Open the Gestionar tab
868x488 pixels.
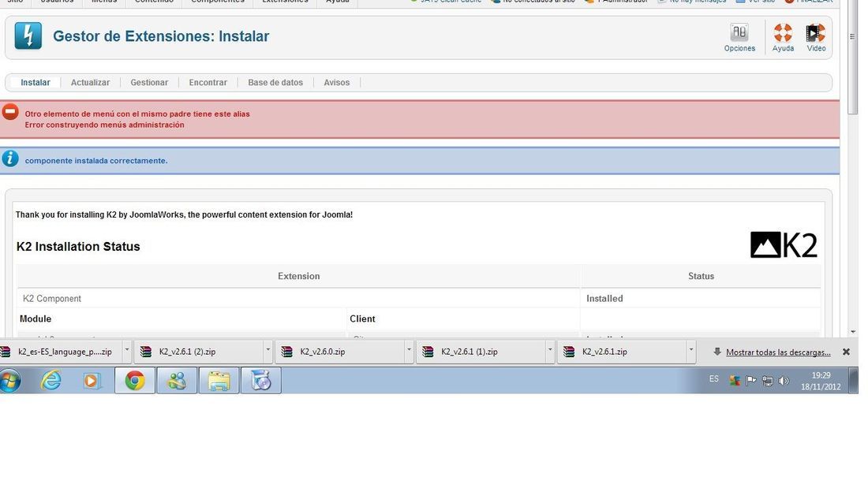149,83
